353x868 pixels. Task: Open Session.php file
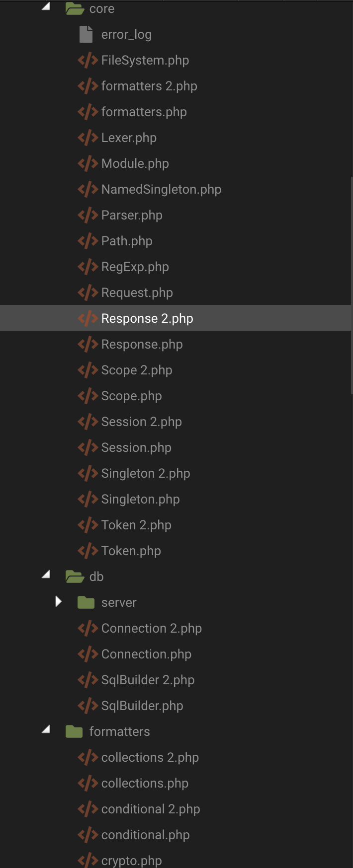[x=136, y=447]
